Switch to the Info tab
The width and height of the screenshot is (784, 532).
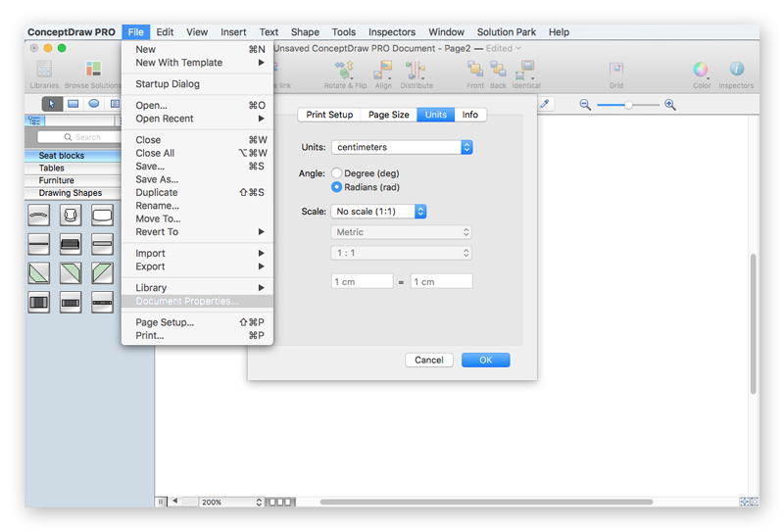470,115
